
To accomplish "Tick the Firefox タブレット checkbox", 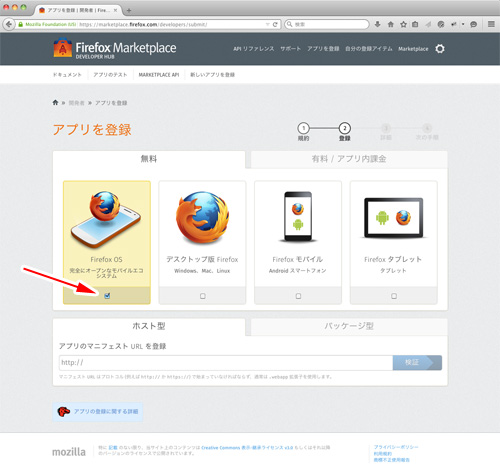I will (x=394, y=296).
